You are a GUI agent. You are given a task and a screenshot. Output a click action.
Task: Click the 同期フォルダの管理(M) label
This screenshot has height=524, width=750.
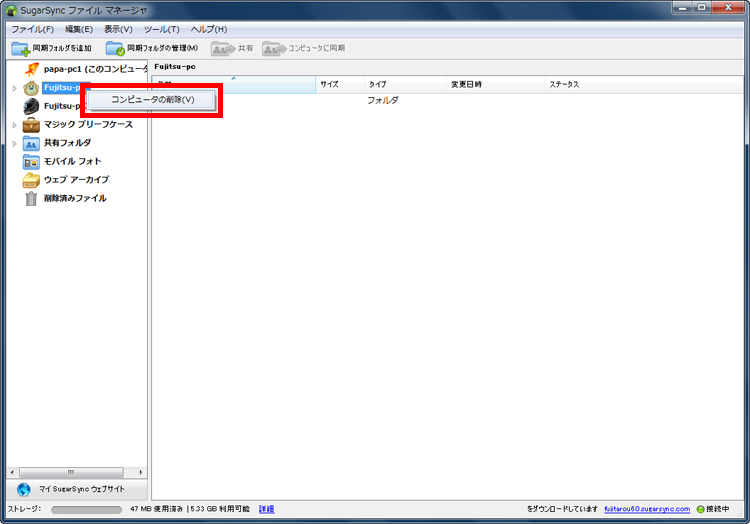point(163,48)
